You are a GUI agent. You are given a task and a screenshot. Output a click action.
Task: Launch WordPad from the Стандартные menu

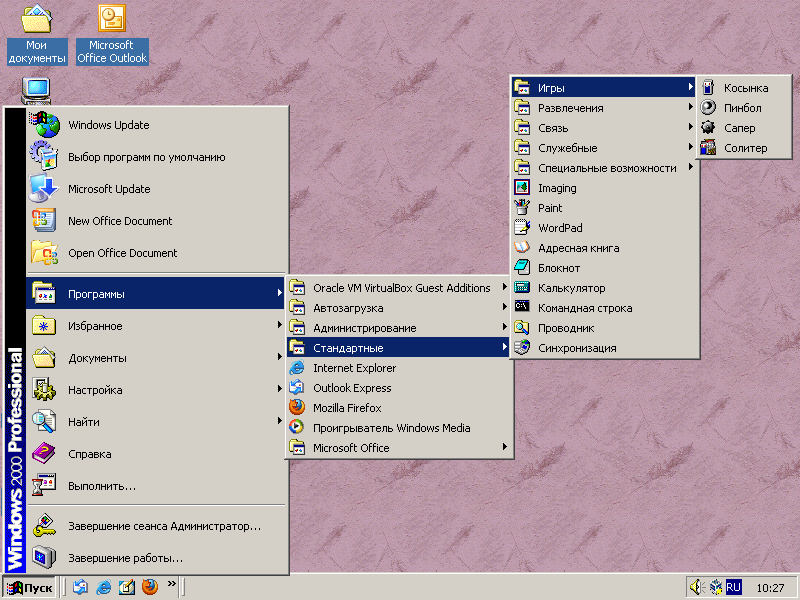click(604, 228)
